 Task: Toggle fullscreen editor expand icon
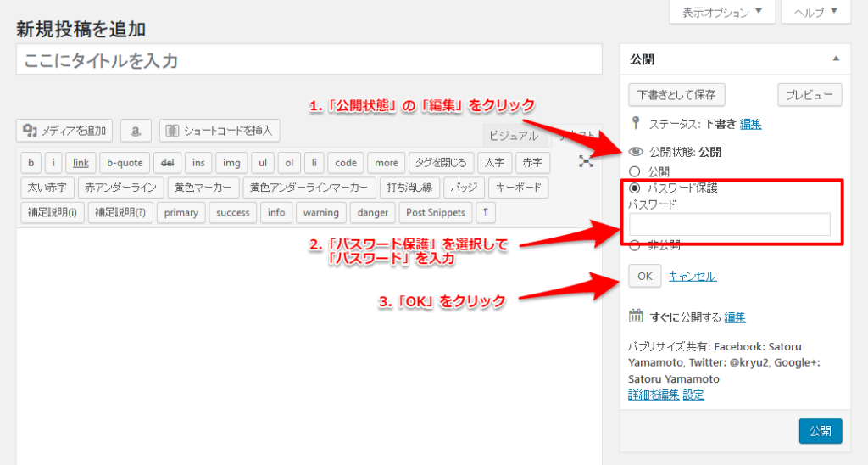point(586,161)
